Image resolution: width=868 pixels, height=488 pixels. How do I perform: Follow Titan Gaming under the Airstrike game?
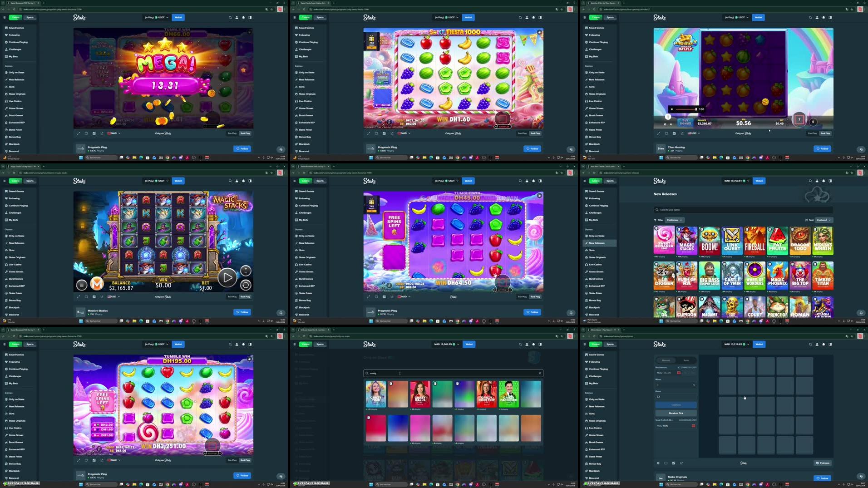click(822, 149)
